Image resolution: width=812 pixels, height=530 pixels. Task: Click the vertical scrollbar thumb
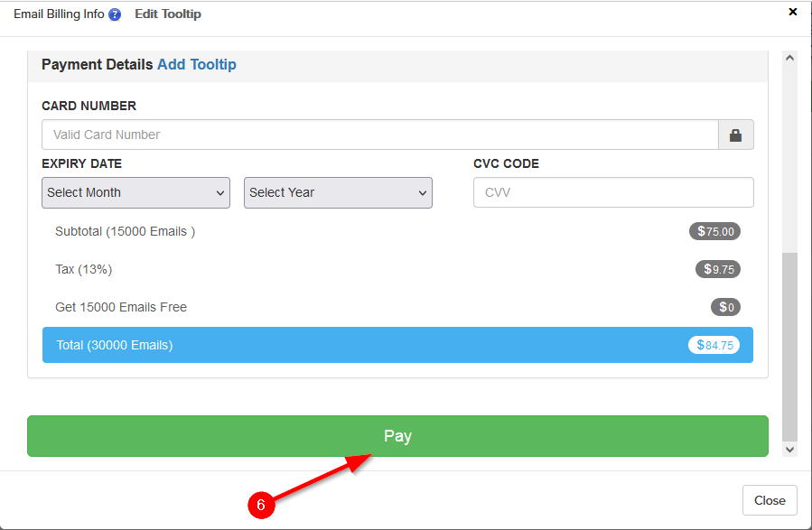click(790, 343)
